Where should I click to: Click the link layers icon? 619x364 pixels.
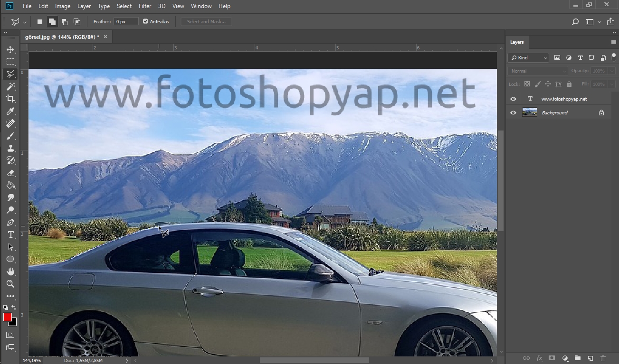(526, 358)
